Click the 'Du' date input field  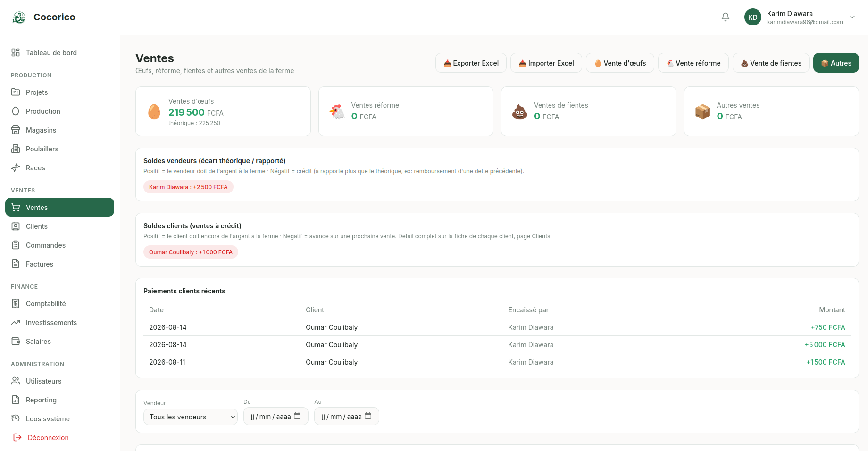point(276,416)
